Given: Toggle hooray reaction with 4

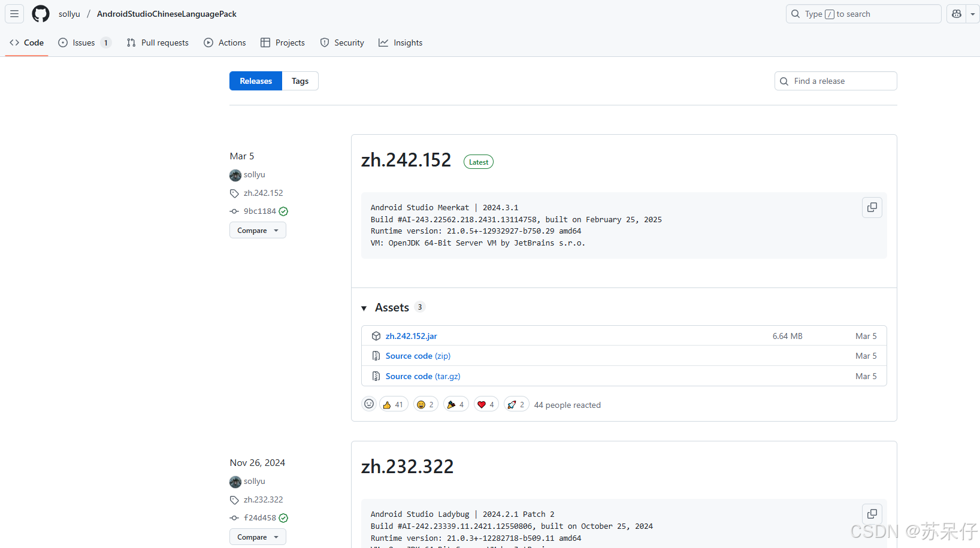Looking at the screenshot, I should (x=456, y=404).
